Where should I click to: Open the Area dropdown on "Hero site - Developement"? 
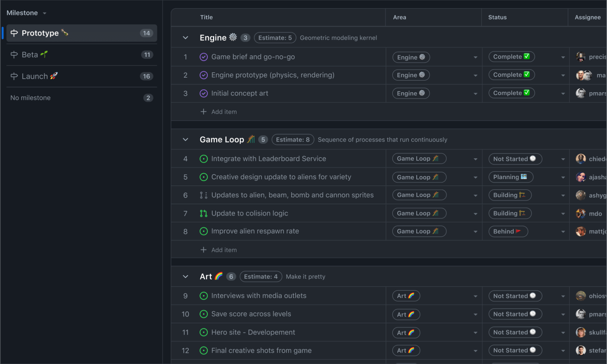[x=475, y=332]
